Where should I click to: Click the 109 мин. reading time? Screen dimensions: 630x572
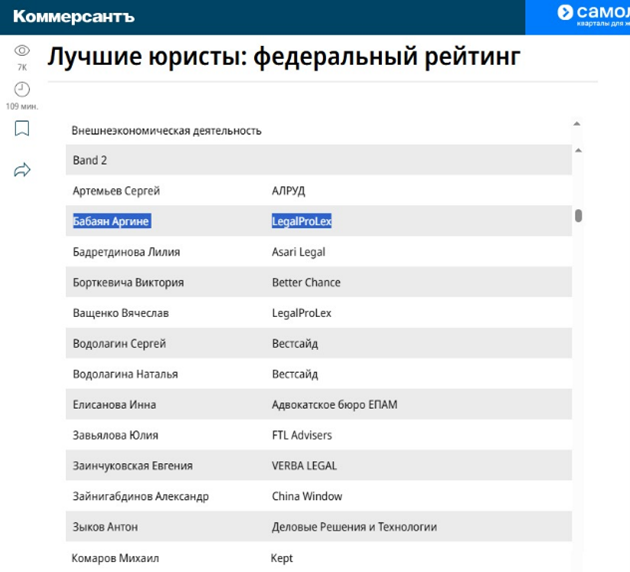[22, 106]
